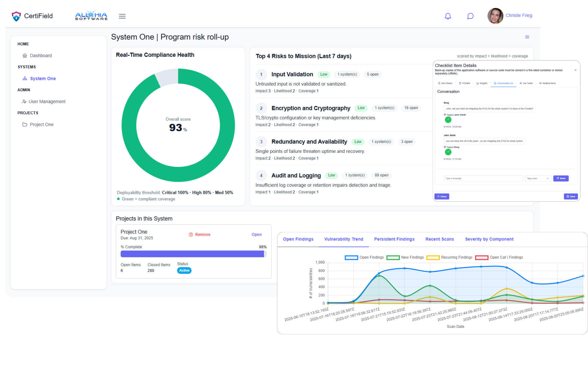
Task: Click the Project One folder icon
Action: click(25, 124)
